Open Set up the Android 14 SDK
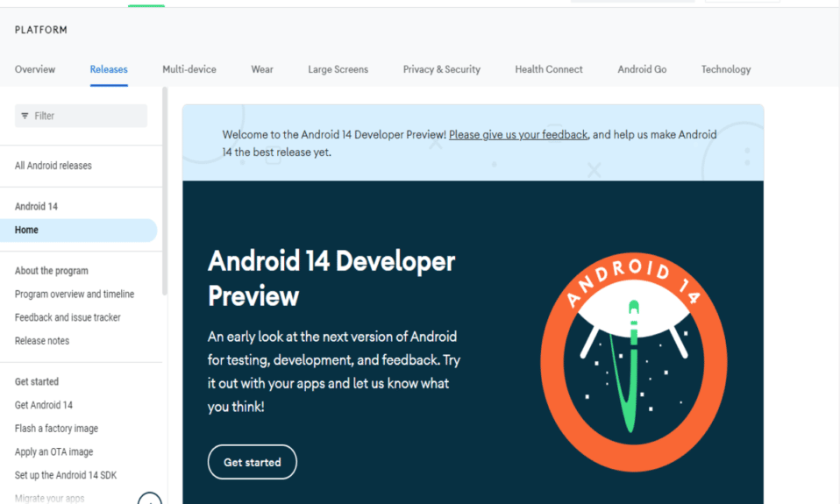 (66, 475)
